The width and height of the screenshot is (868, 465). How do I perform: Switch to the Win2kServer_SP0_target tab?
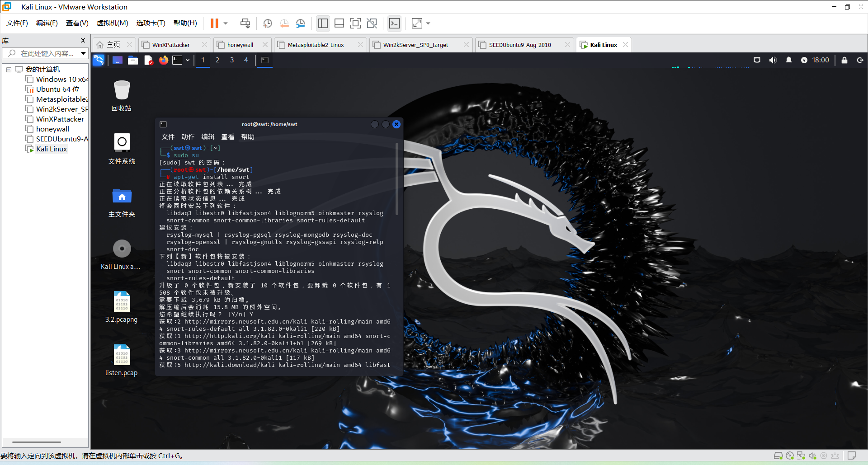tap(415, 45)
